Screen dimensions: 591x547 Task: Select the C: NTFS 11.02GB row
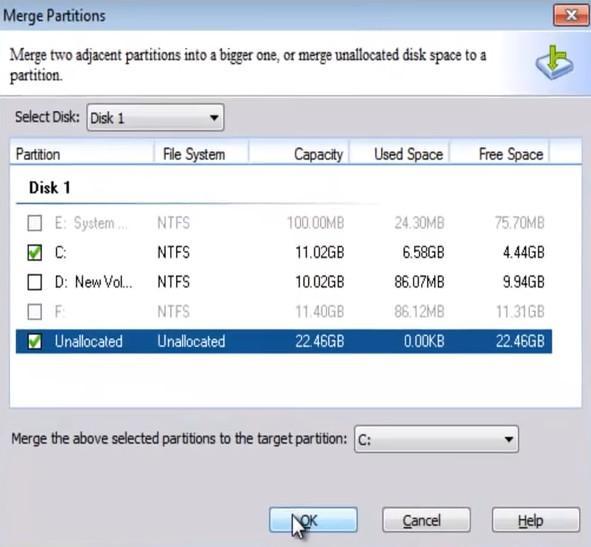pyautogui.click(x=284, y=252)
